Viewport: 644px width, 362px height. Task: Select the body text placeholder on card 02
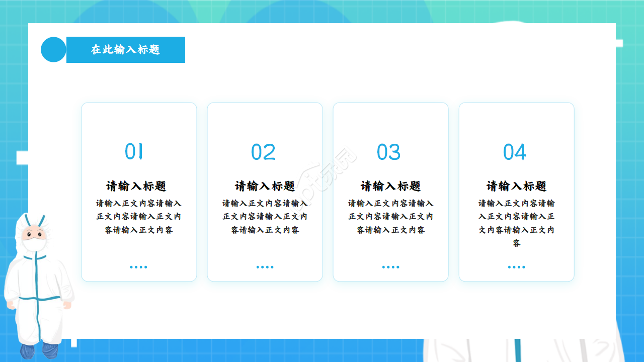[265, 217]
